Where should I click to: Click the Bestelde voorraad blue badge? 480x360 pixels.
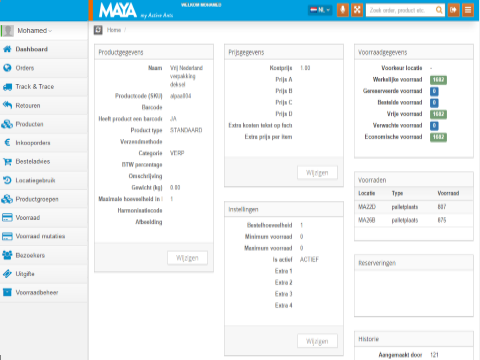coord(434,103)
